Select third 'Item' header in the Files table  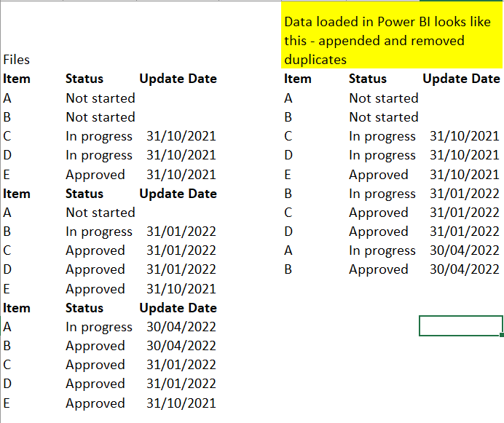coord(17,308)
